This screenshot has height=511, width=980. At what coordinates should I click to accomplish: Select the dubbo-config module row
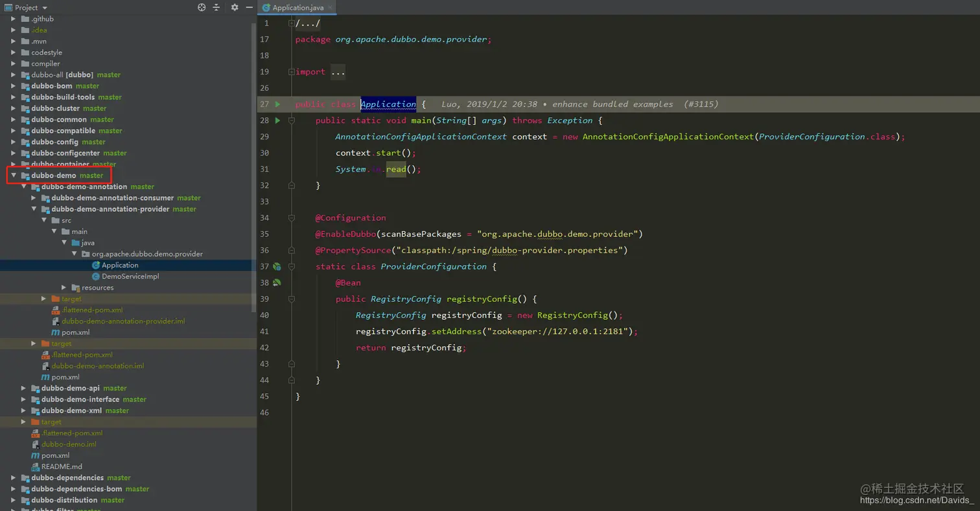tap(128, 142)
